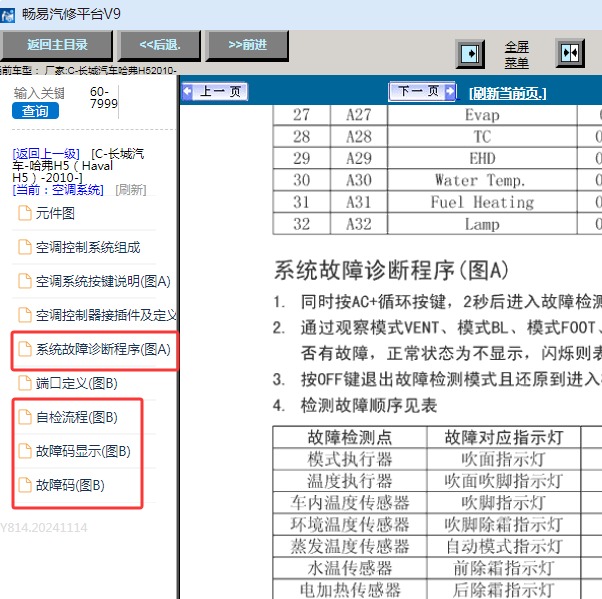Image resolution: width=602 pixels, height=599 pixels.
Task: Click document icon beside 故障码显示(图B)
Action: pyautogui.click(x=25, y=451)
